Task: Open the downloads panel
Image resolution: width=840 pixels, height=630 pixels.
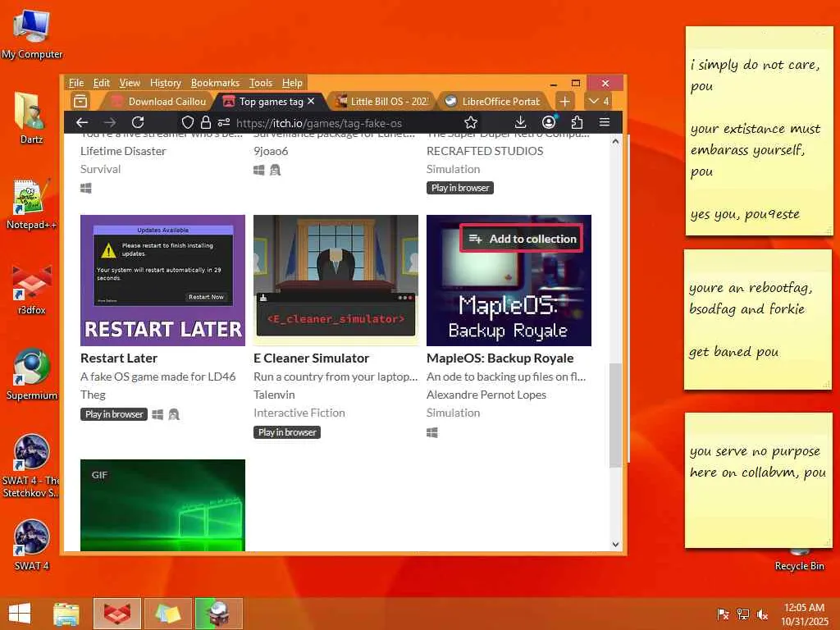Action: click(x=520, y=123)
